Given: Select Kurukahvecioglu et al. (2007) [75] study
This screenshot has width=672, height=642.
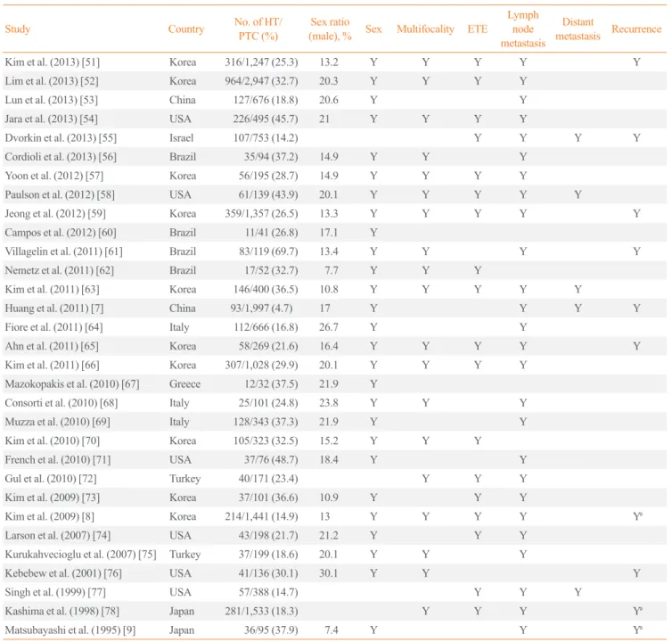Looking at the screenshot, I should [x=80, y=555].
